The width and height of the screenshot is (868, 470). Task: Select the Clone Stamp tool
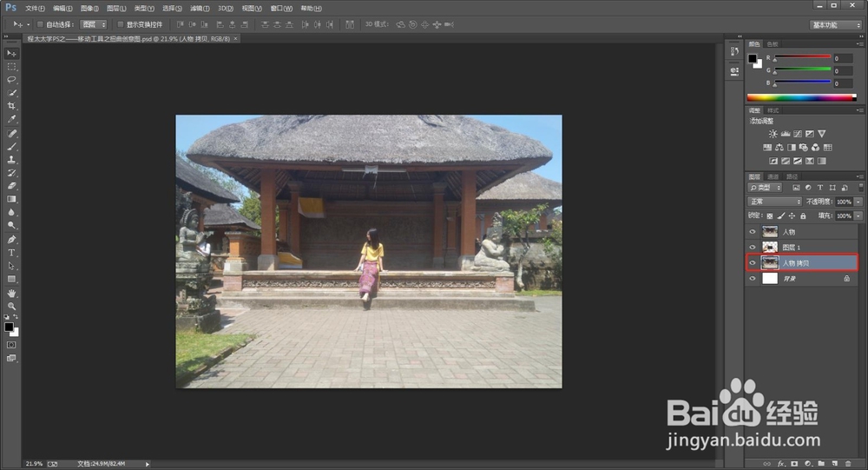11,160
